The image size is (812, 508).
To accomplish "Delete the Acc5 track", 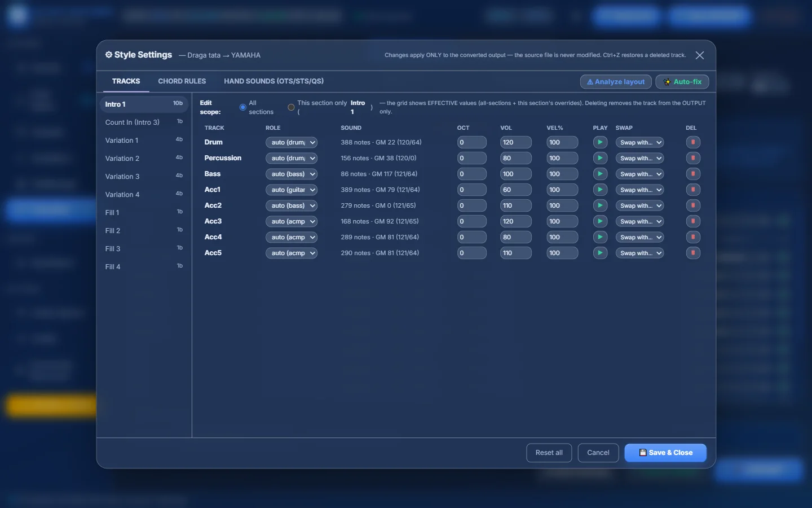I will (x=693, y=253).
